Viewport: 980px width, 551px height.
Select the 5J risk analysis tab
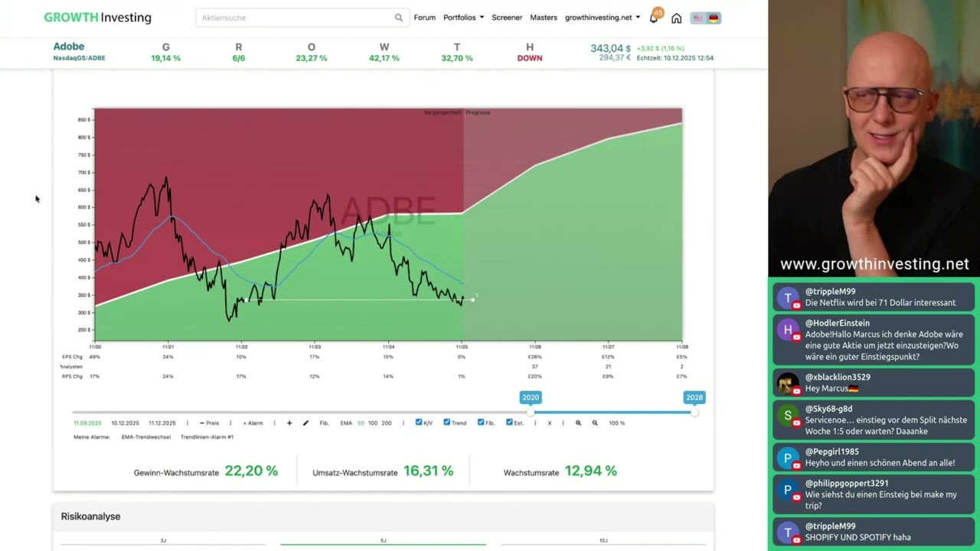click(x=383, y=541)
